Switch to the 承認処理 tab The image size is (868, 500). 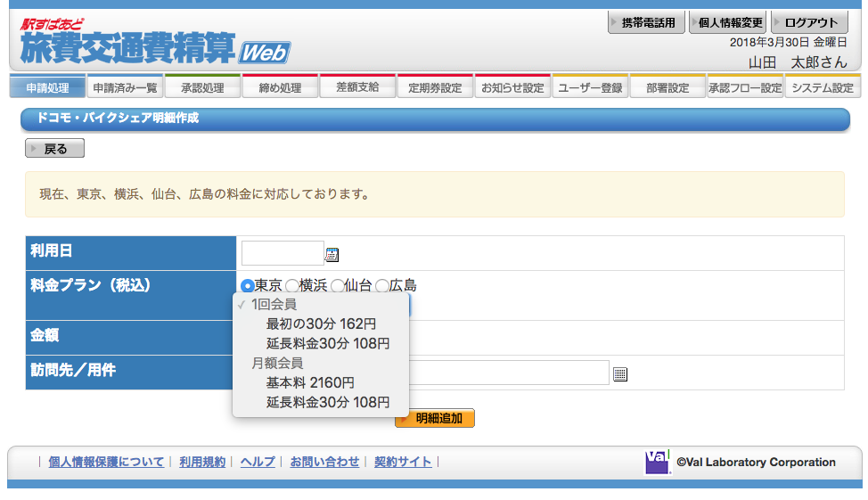pyautogui.click(x=202, y=87)
